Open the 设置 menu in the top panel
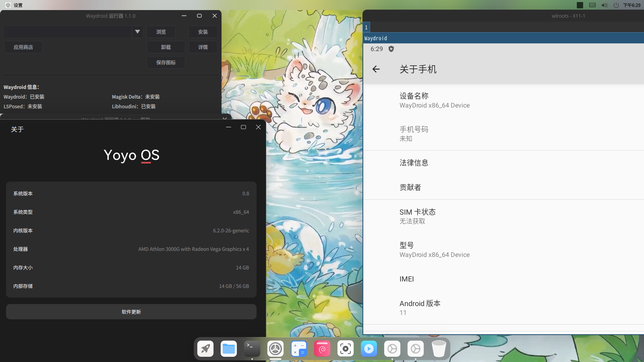 click(x=18, y=5)
